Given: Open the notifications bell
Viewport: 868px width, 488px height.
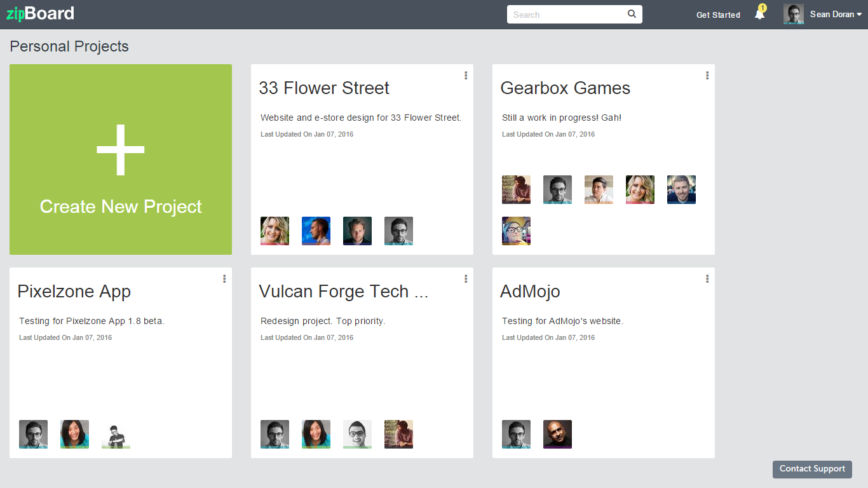Looking at the screenshot, I should (x=759, y=14).
